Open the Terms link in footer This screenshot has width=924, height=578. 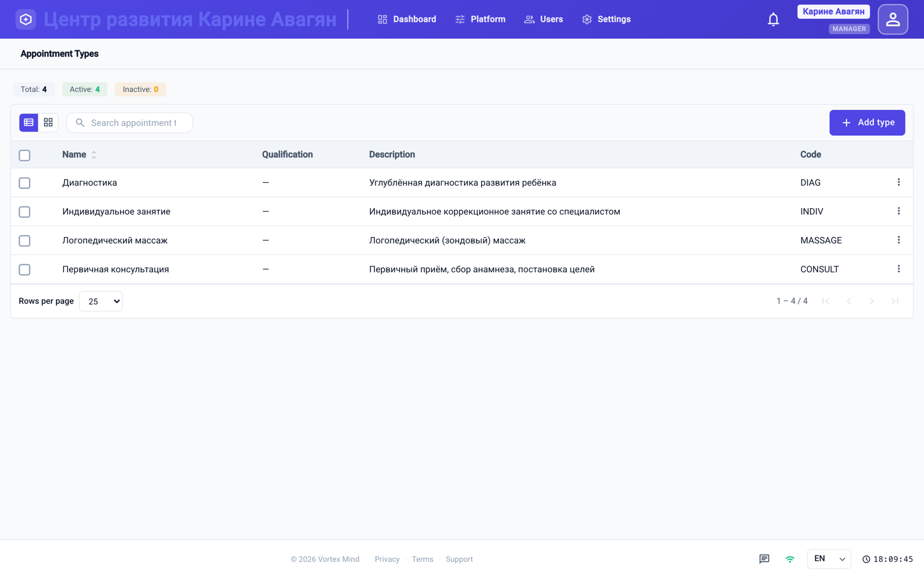[422, 559]
